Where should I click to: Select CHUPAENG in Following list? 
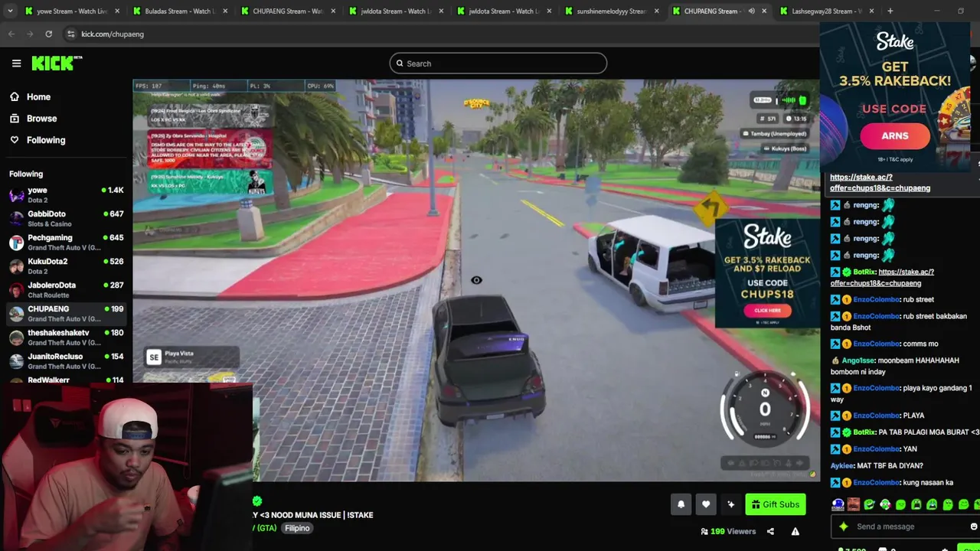click(65, 314)
